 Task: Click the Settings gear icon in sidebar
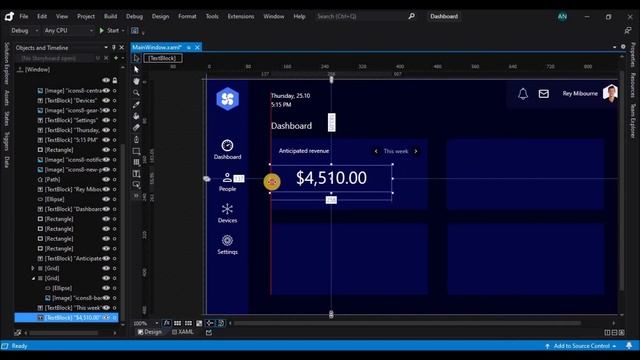227,240
